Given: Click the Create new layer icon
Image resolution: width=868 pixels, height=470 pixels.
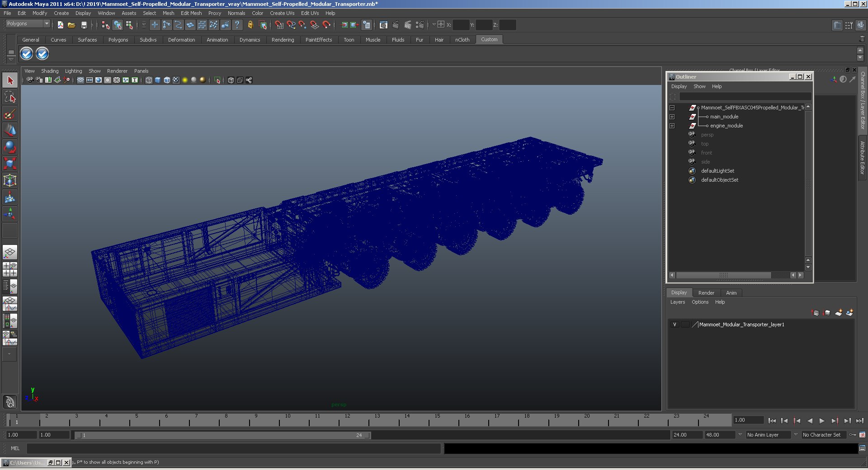Looking at the screenshot, I should 839,313.
